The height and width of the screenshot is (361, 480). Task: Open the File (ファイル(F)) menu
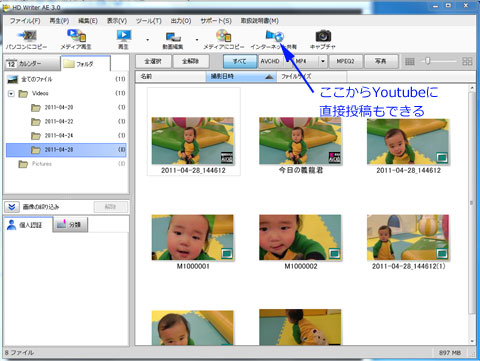(x=25, y=21)
